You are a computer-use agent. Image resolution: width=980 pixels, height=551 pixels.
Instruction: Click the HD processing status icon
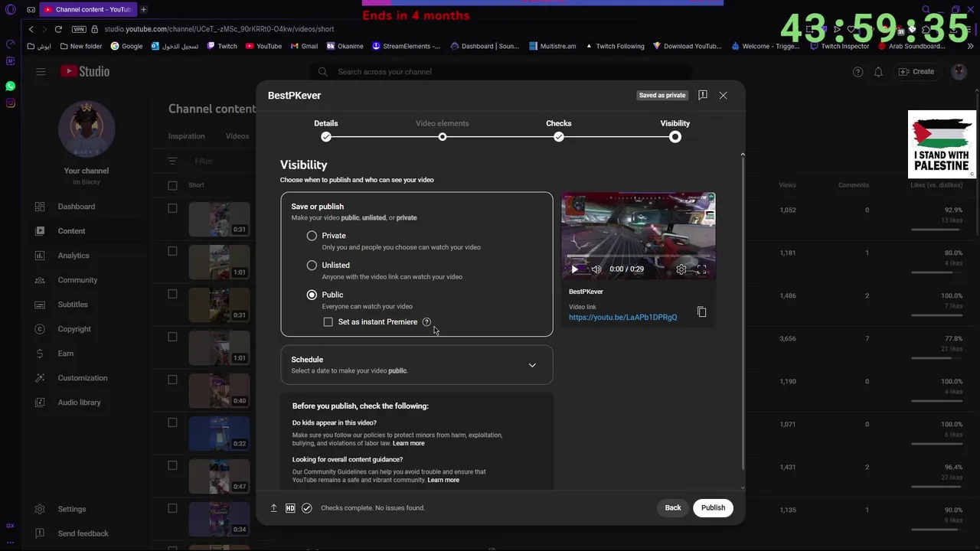click(290, 508)
